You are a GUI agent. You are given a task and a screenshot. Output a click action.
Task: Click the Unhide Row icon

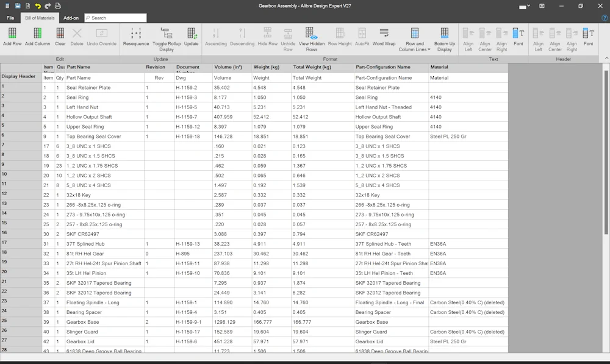click(288, 34)
